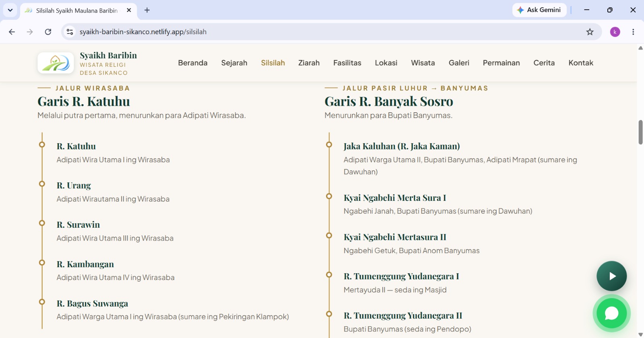This screenshot has height=338, width=644.
Task: Click the Garis R. Banyak Sosro heading
Action: pyautogui.click(x=389, y=101)
